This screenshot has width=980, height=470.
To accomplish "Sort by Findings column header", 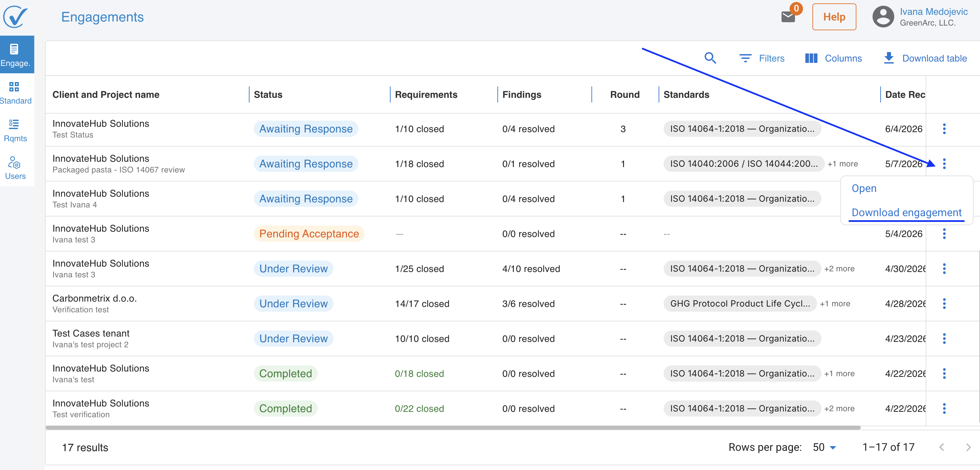I will [x=522, y=94].
